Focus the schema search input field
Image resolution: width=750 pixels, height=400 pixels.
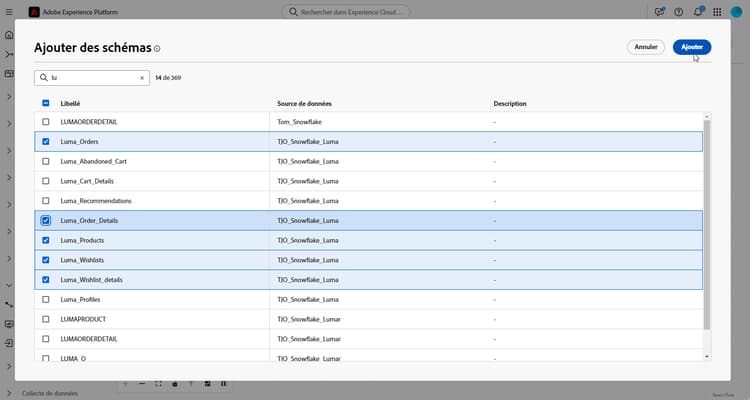(x=92, y=78)
